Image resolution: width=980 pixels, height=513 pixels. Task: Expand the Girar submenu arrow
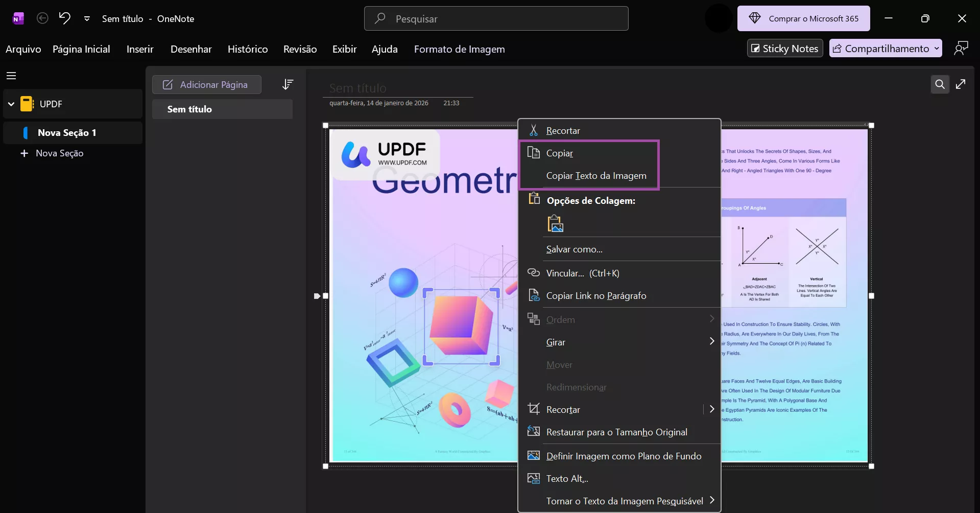tap(712, 341)
